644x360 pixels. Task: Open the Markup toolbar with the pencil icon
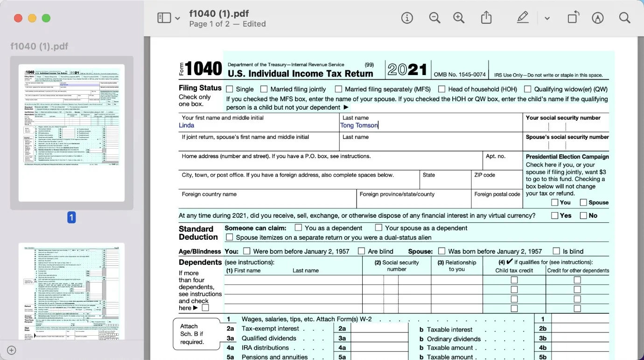point(522,17)
